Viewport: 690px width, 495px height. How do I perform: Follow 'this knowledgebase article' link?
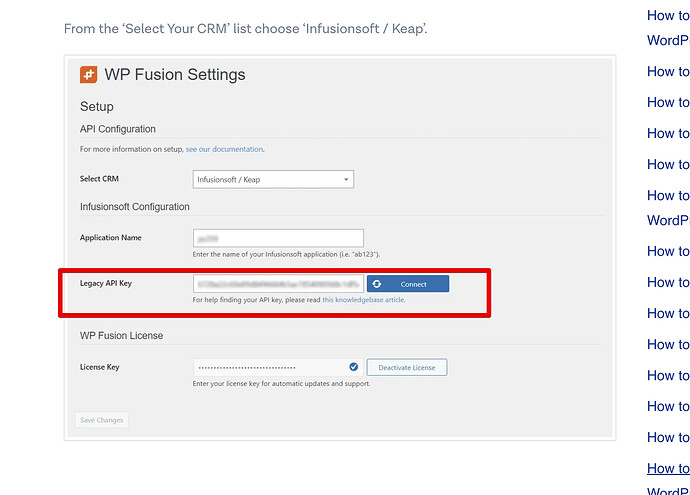coord(363,300)
